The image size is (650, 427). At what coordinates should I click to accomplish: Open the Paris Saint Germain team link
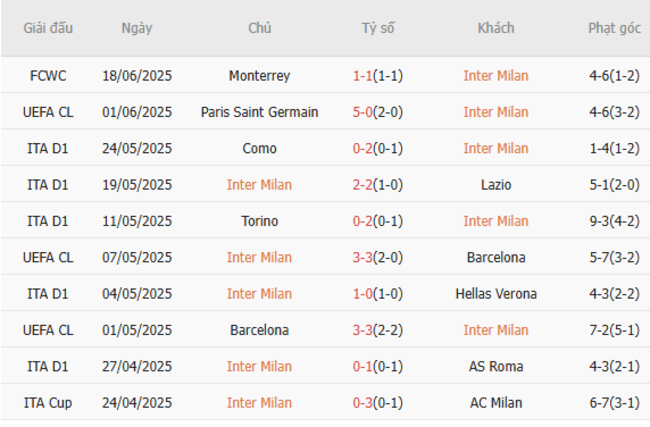click(259, 112)
